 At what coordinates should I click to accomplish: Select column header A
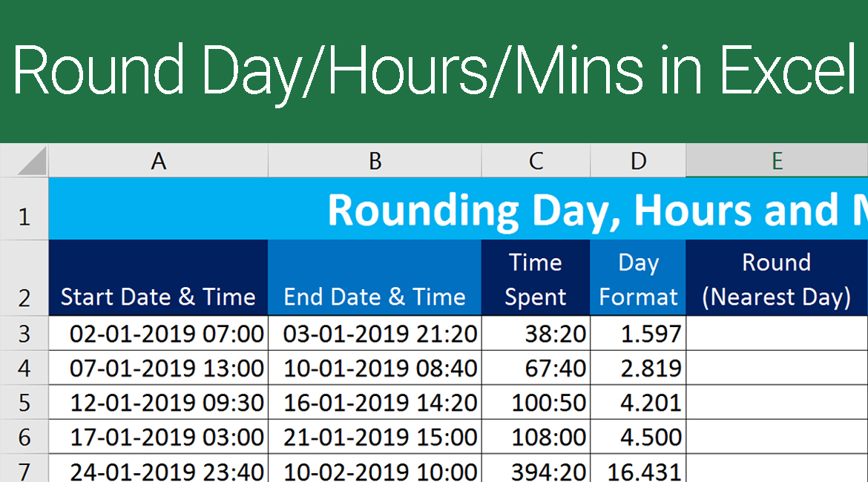pos(158,161)
